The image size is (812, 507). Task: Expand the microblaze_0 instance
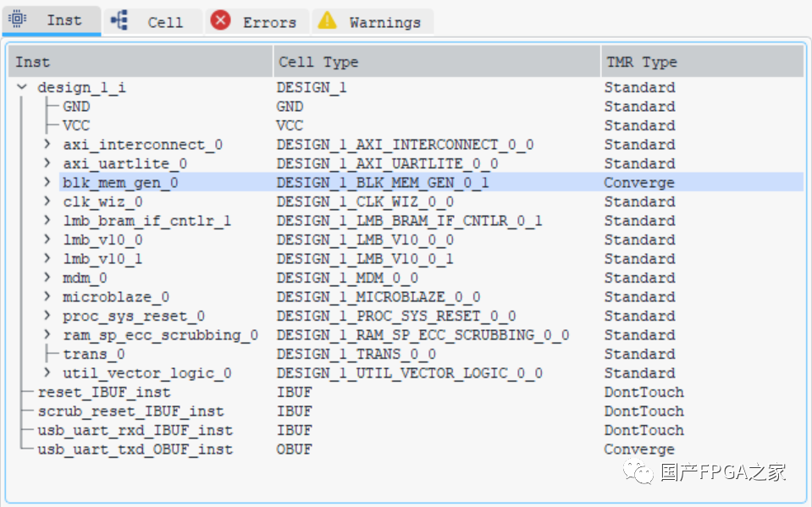[x=48, y=297]
